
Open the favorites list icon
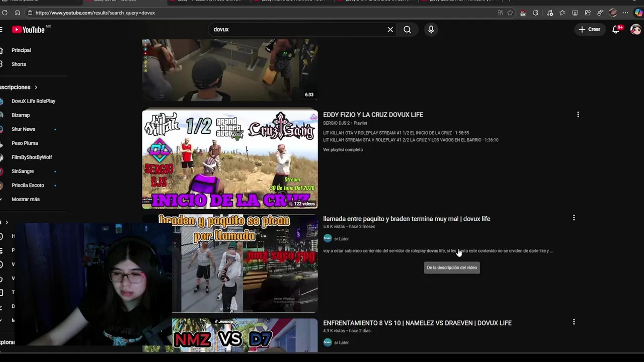coord(562,13)
